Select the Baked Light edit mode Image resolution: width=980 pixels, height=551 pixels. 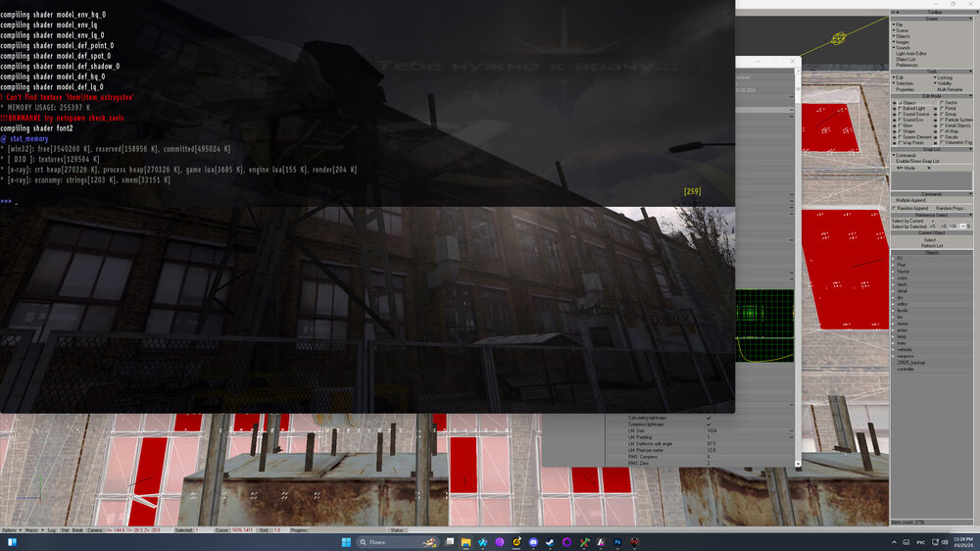tap(912, 108)
